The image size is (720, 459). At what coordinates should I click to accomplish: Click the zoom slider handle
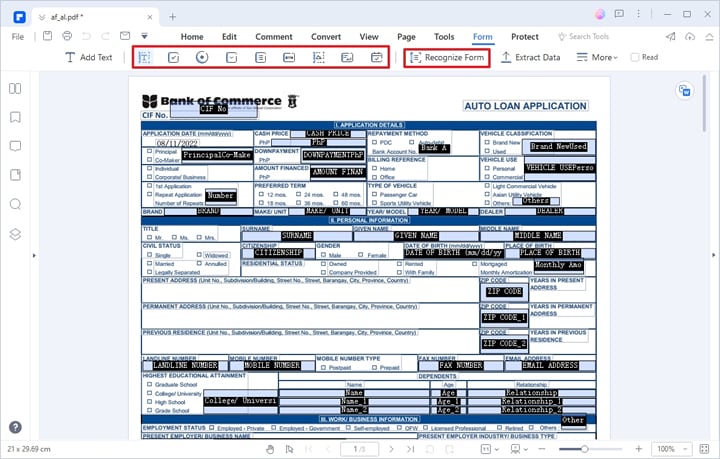point(584,449)
